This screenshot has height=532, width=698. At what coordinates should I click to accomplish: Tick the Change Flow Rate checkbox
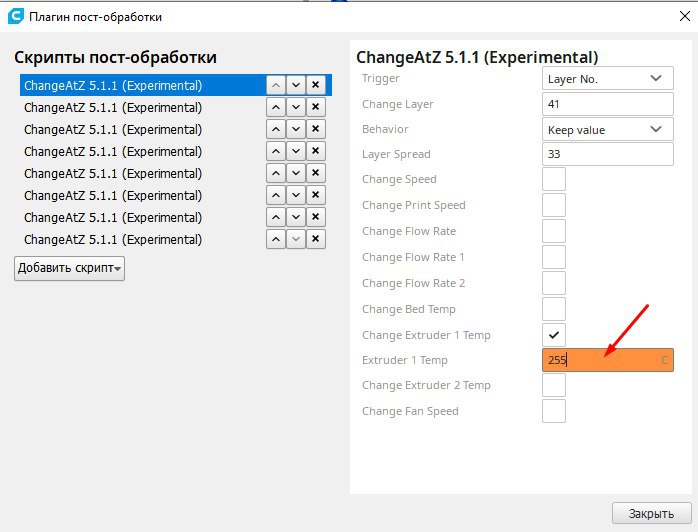[x=554, y=231]
